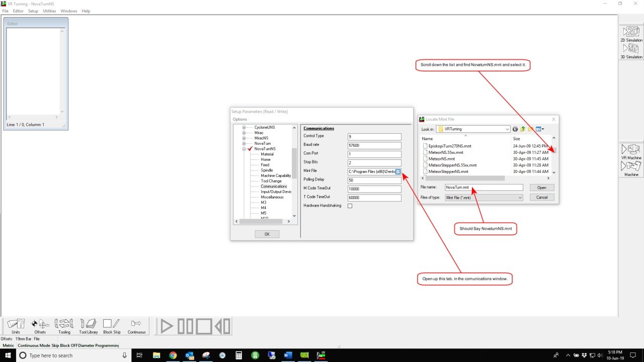Toggle Continuous run mode
This screenshot has width=644, height=362.
pyautogui.click(x=136, y=326)
